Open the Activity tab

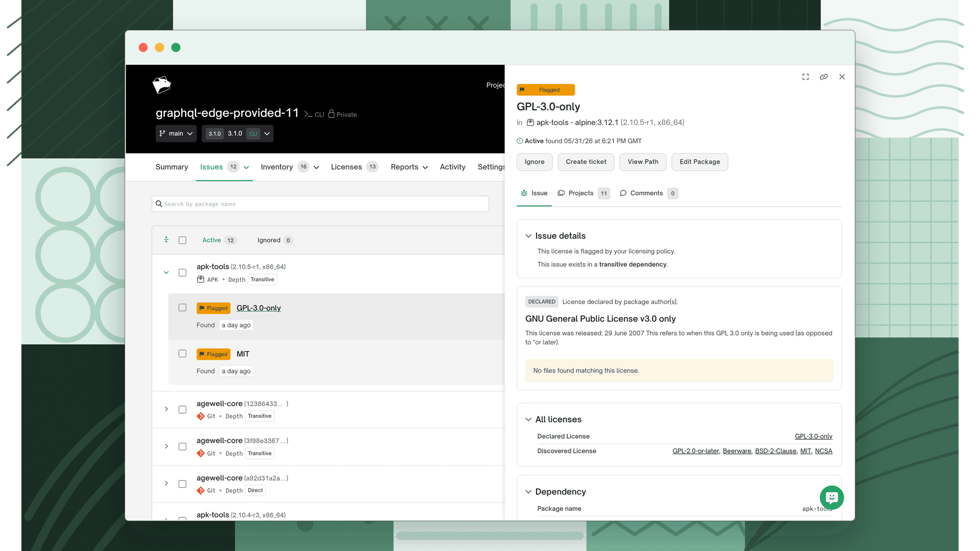453,167
